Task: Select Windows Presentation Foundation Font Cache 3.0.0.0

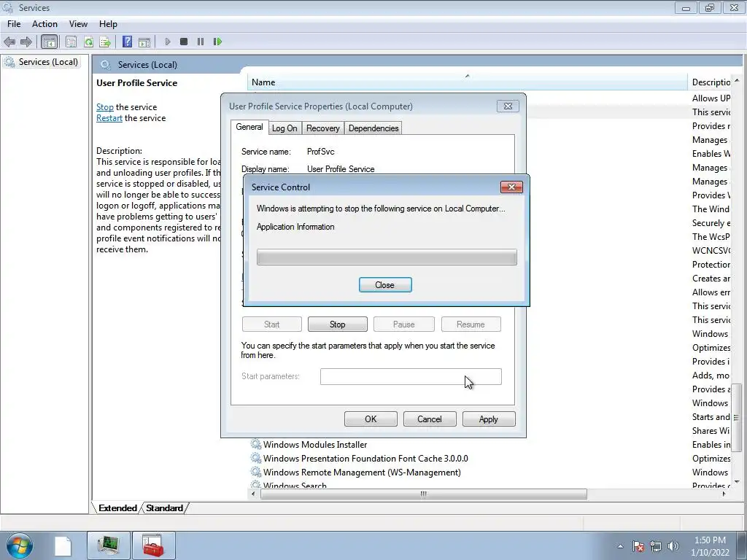Action: coord(365,459)
